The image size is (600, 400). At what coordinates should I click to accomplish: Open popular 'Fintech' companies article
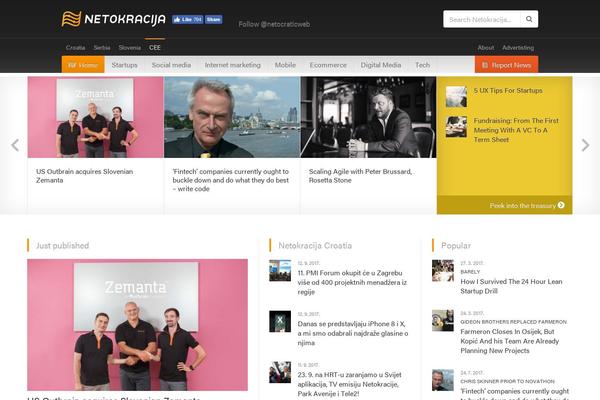[515, 393]
